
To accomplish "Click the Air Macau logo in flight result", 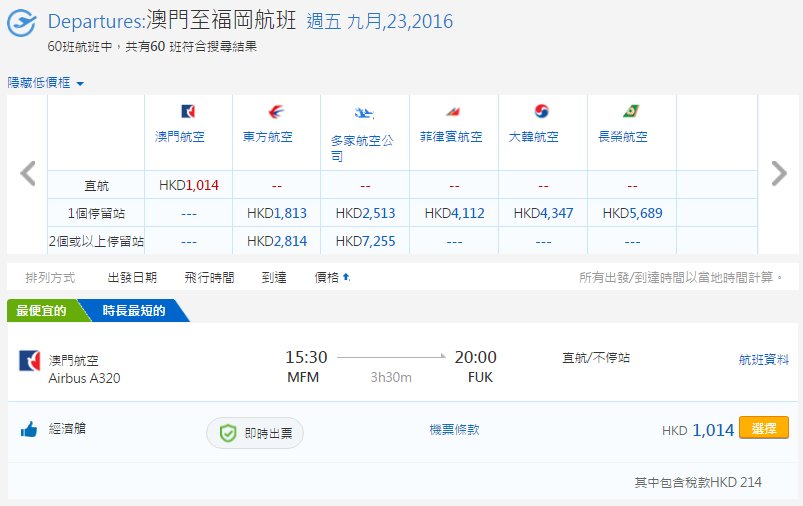I will (29, 361).
